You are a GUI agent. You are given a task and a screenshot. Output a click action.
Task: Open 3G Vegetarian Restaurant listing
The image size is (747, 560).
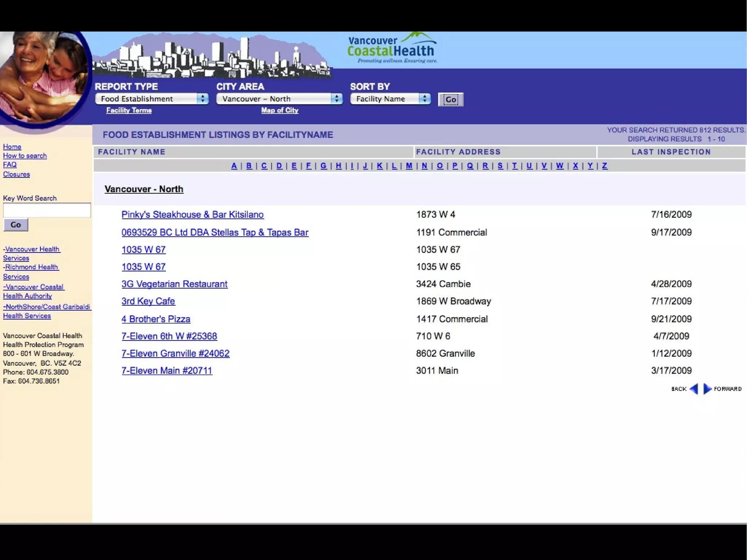pos(174,284)
